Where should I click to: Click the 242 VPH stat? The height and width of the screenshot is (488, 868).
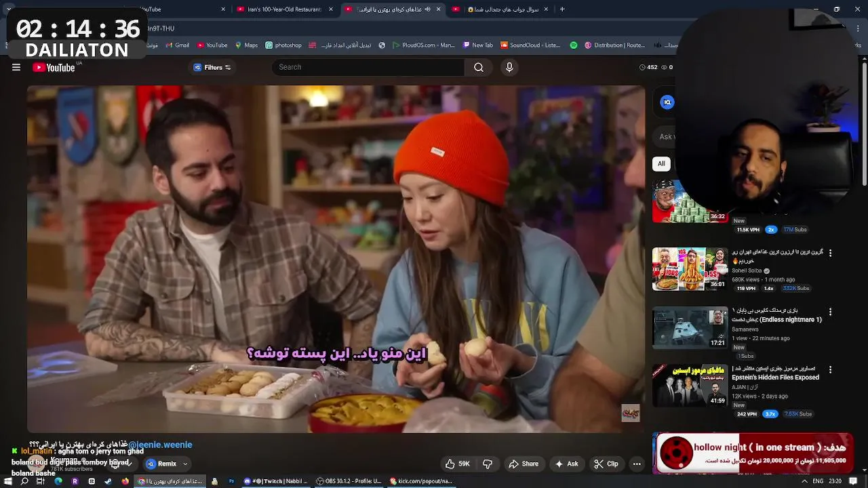pyautogui.click(x=747, y=414)
